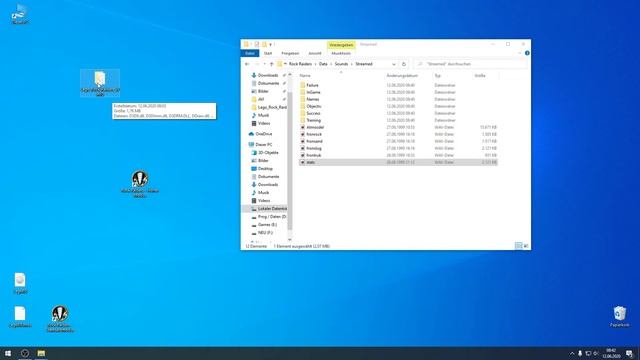
Task: Open the Ansicht ribbon tab
Action: click(315, 53)
